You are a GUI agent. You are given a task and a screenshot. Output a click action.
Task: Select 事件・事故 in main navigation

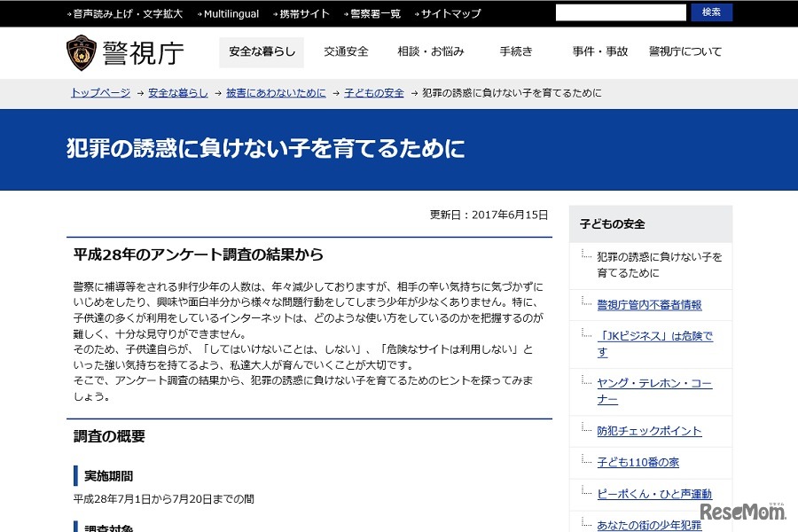[600, 51]
